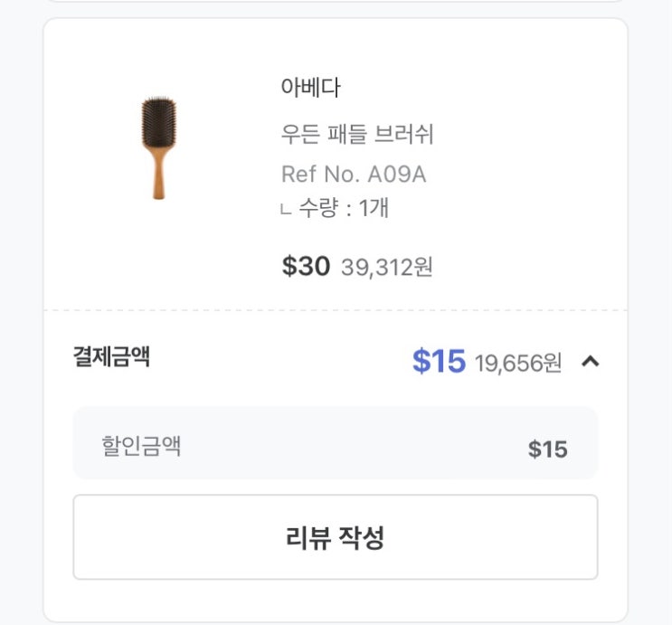
Task: Click the 할인금액 label
Action: point(142,446)
